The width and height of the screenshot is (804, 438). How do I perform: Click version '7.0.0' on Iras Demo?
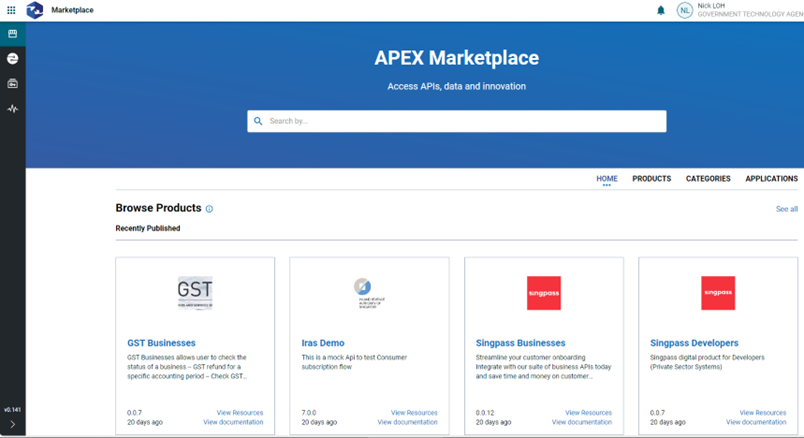309,413
